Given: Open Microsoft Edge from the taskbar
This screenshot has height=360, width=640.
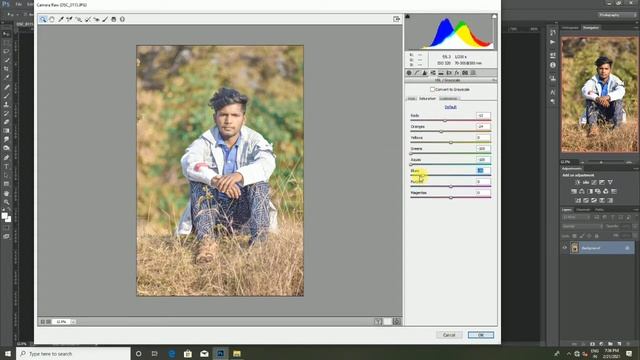Looking at the screenshot, I should (171, 353).
